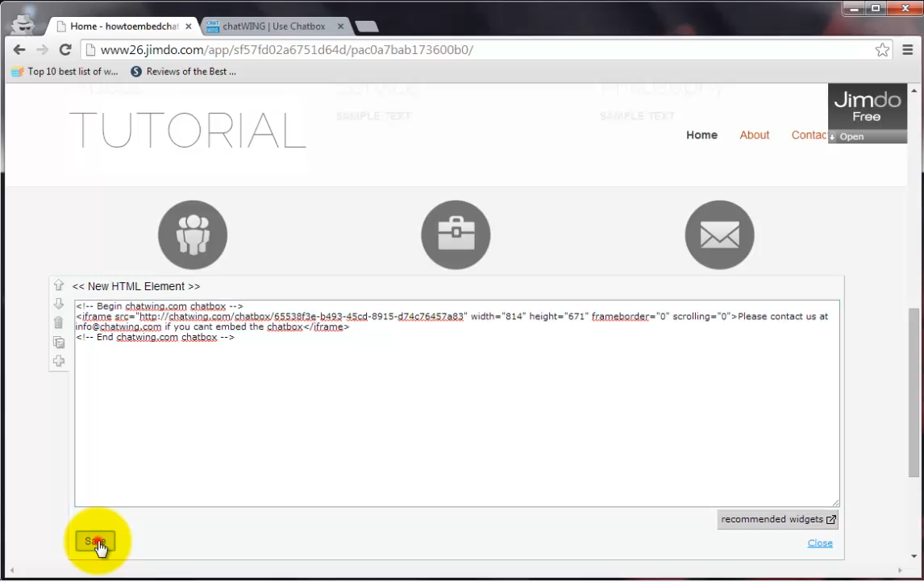
Task: Move HTML element up with arrow icon
Action: click(x=58, y=285)
